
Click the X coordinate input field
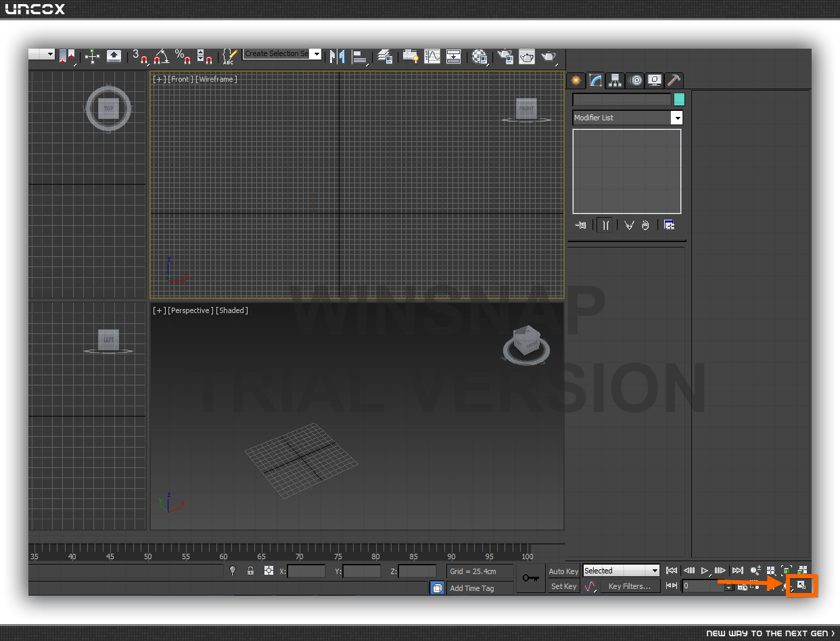click(306, 571)
